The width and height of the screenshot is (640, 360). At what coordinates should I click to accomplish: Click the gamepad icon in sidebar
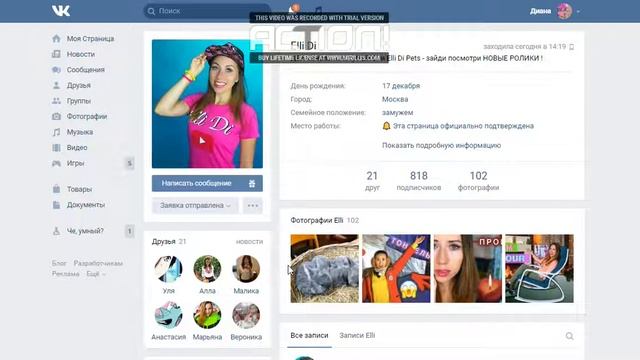[56, 163]
